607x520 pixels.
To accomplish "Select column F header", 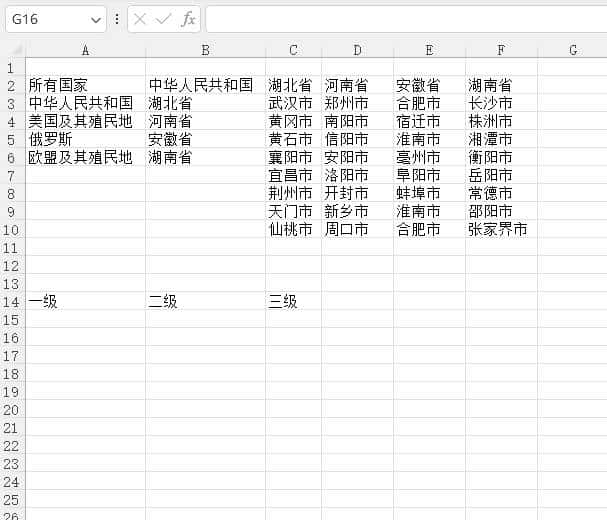I will [501, 50].
